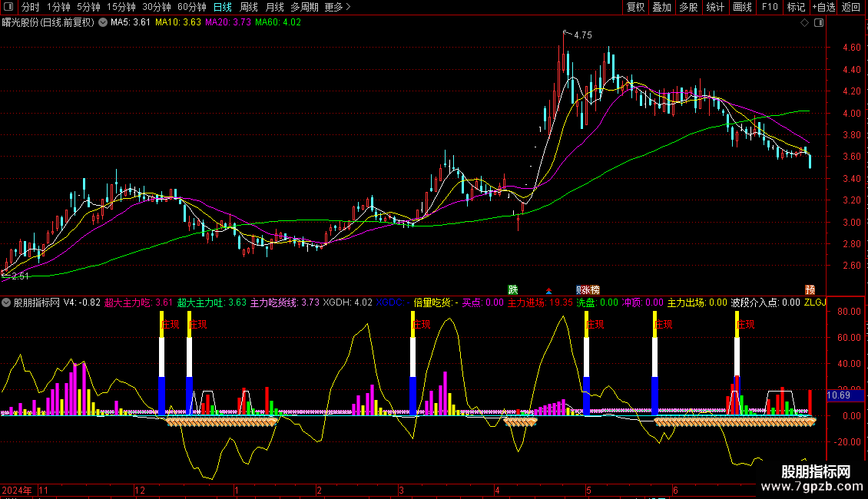
Task: Click the 主力吃货线: 3.73 value
Action: 285,302
